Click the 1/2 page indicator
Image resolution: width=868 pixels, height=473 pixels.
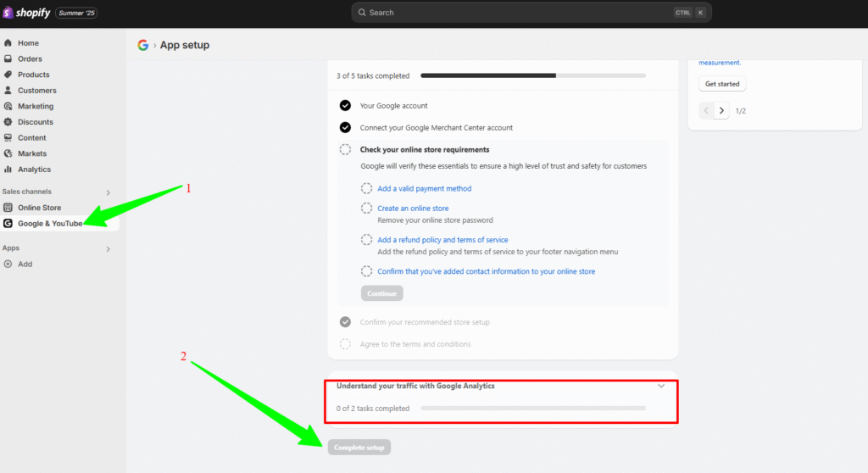741,111
